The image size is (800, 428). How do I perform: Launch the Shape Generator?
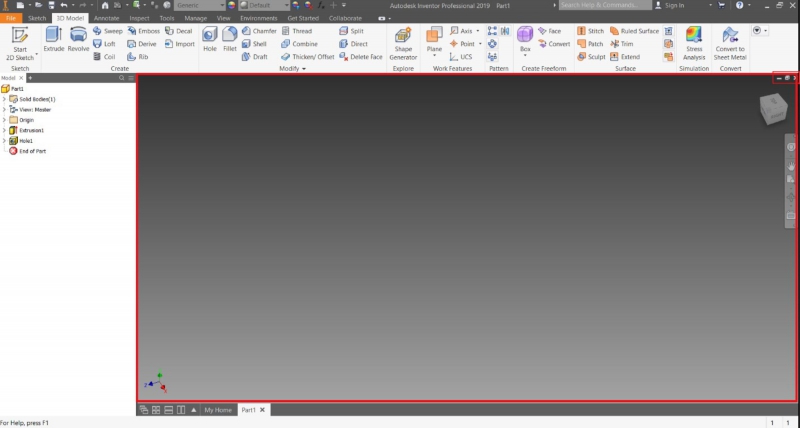coord(403,42)
